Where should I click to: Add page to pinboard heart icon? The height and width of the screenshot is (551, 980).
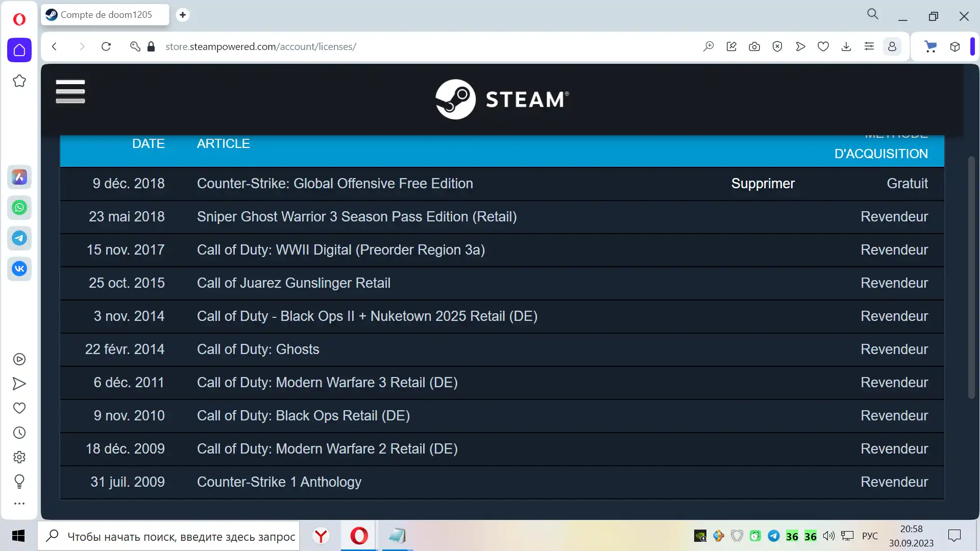coord(823,46)
